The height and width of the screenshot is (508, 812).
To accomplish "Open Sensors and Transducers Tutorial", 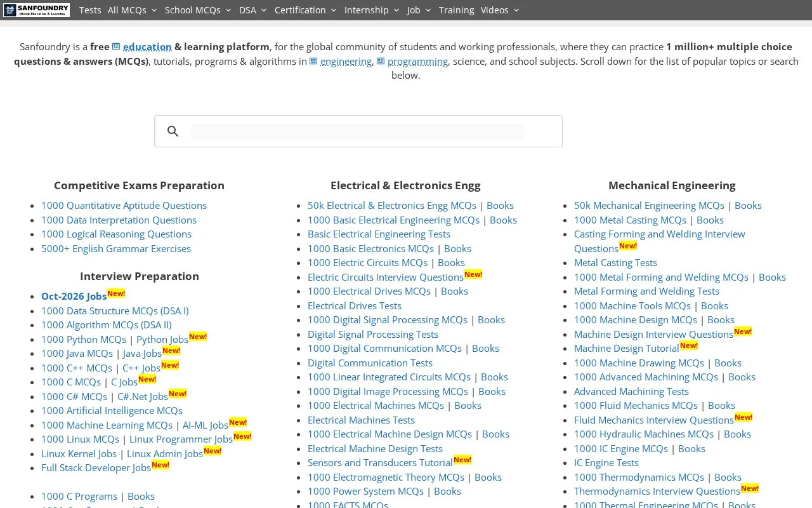I will (x=380, y=463).
